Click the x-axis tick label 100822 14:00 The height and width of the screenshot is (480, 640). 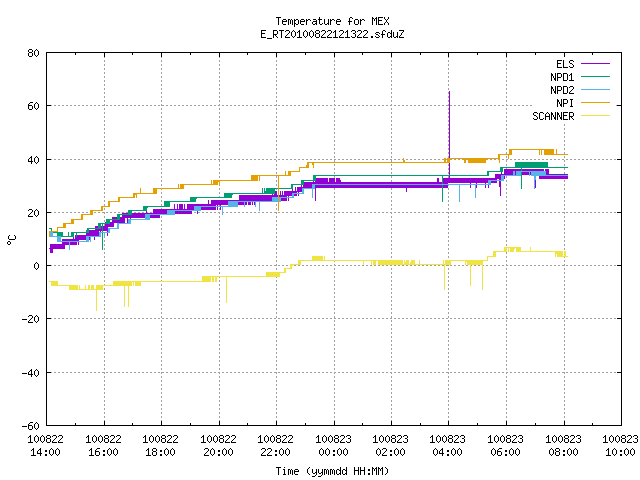pos(45,446)
